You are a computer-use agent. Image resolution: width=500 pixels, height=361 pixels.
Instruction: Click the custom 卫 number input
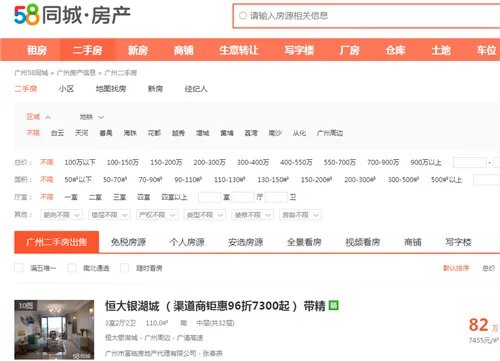pos(276,197)
